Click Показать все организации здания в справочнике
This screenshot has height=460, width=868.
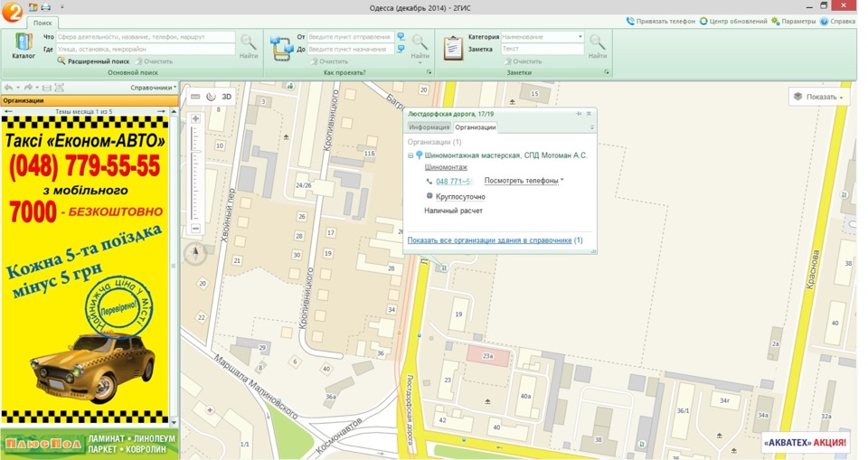489,240
